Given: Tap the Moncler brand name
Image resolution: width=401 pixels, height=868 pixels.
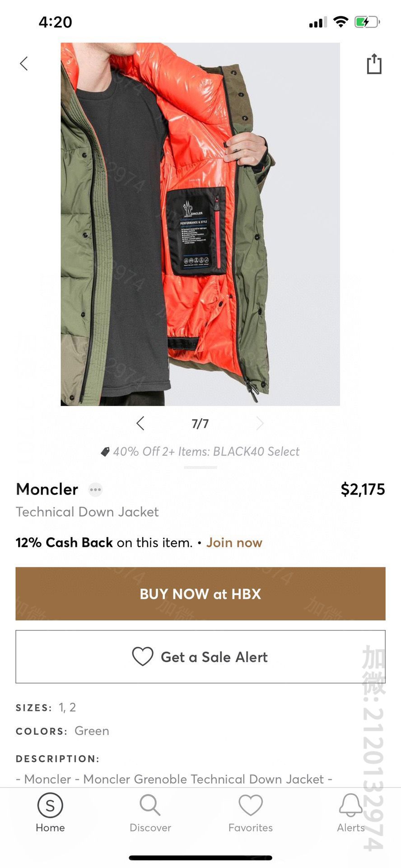Looking at the screenshot, I should pos(47,490).
